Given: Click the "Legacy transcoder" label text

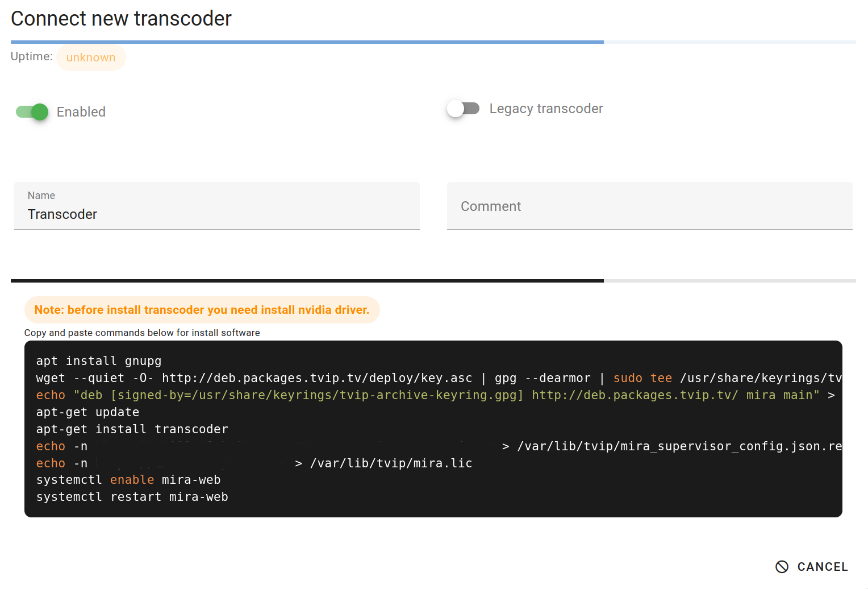Looking at the screenshot, I should coord(546,109).
